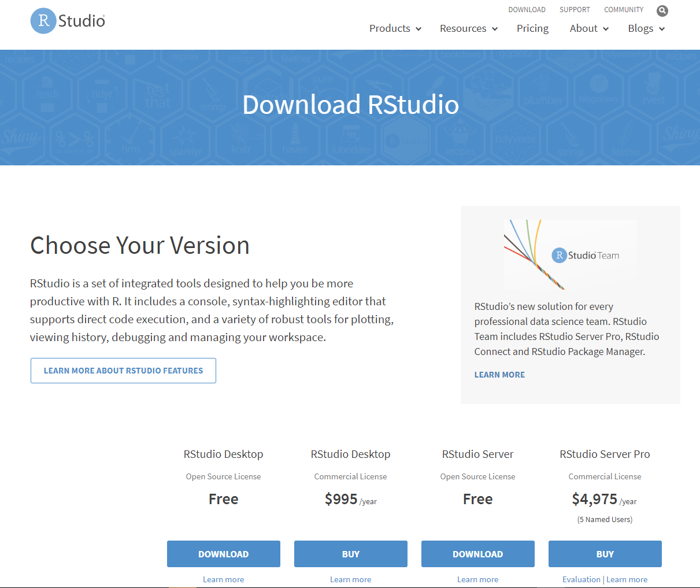The width and height of the screenshot is (700, 588).
Task: Open the Resources menu item
Action: click(x=463, y=28)
